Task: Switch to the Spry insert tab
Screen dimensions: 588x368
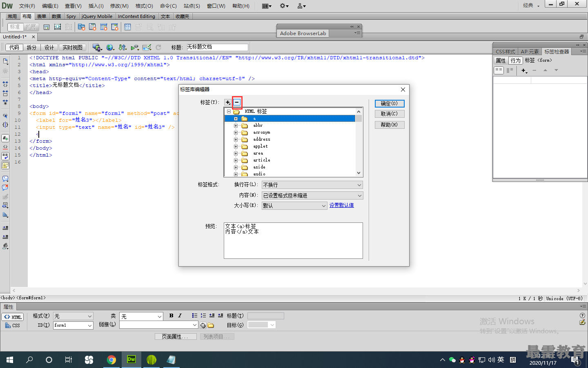Action: click(71, 16)
